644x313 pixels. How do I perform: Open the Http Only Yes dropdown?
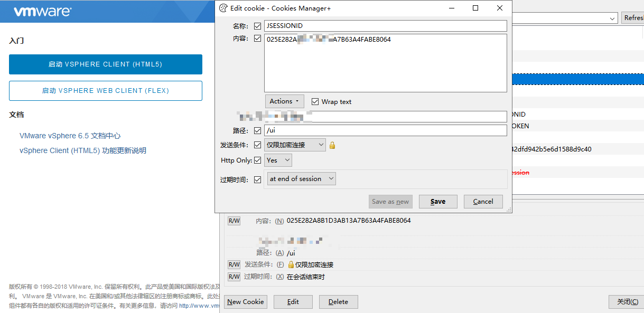point(278,160)
